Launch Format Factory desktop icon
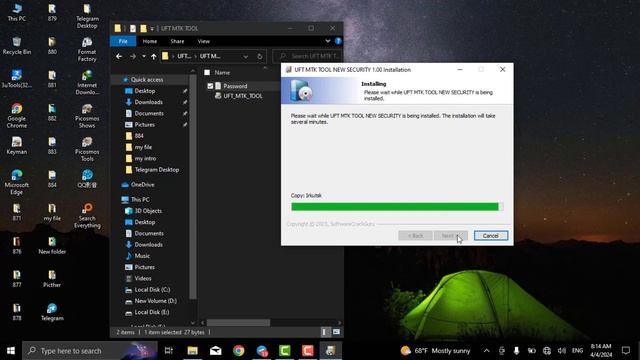The image size is (640, 360). [x=87, y=49]
